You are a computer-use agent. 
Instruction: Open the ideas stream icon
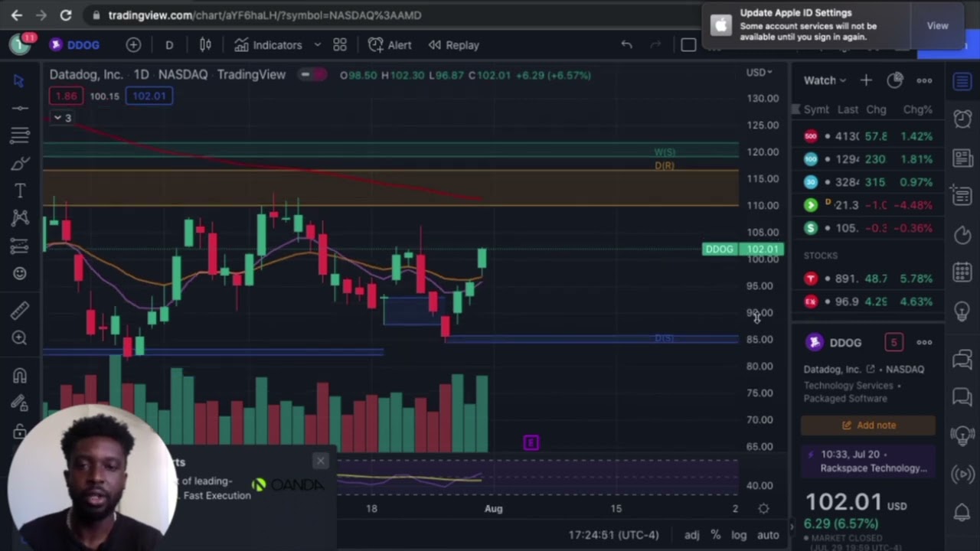[x=962, y=435]
